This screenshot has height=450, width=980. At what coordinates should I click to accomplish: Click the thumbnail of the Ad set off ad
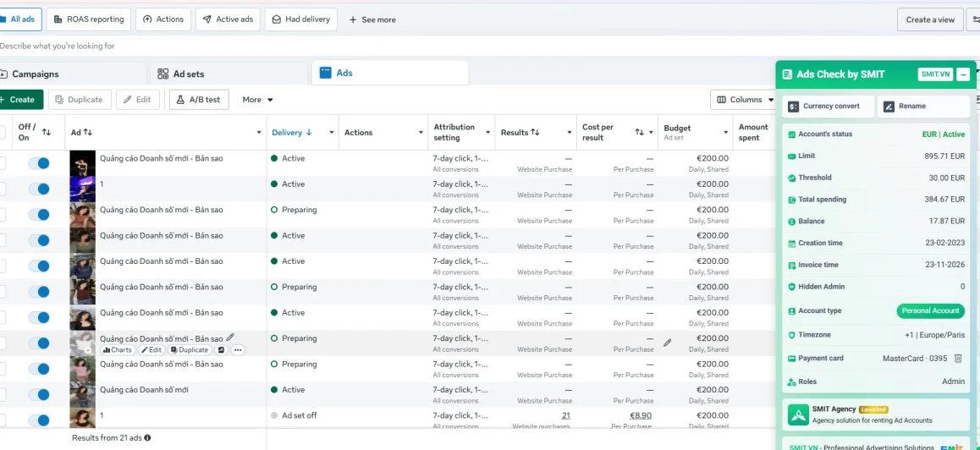tap(82, 419)
